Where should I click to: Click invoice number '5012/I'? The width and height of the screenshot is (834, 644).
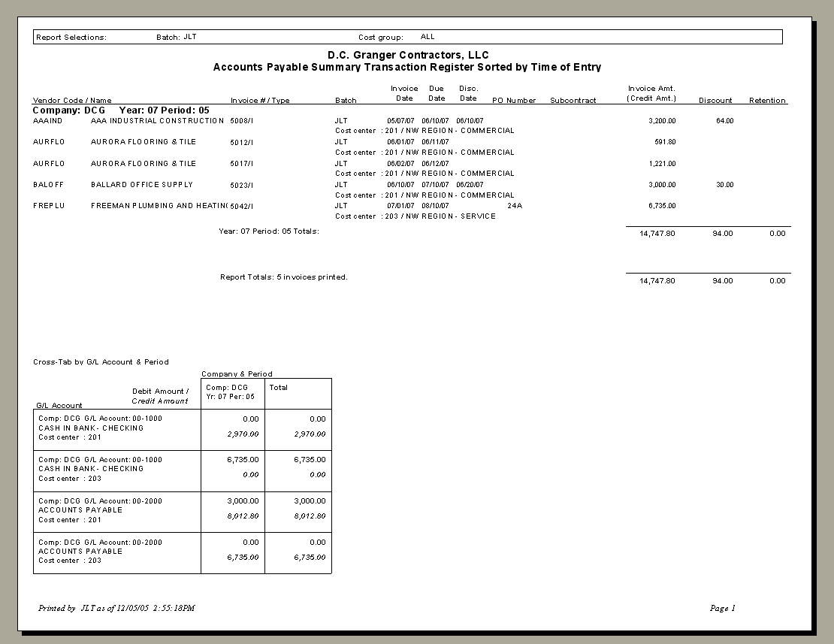[x=241, y=142]
